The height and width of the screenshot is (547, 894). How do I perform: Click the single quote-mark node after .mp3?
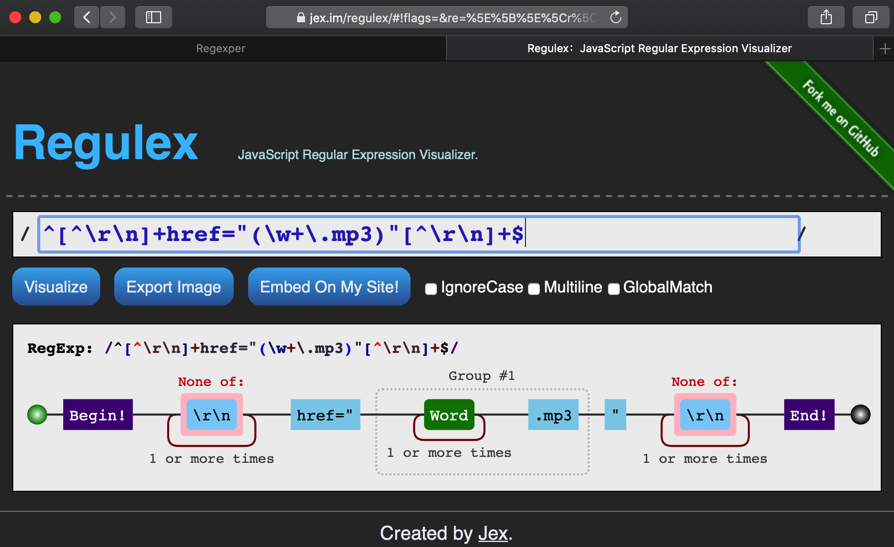click(615, 415)
